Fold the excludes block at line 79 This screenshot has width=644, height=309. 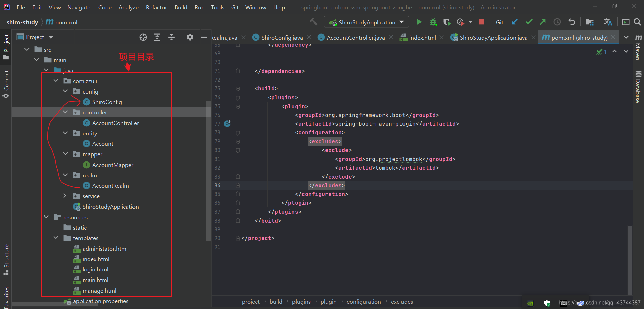point(238,141)
